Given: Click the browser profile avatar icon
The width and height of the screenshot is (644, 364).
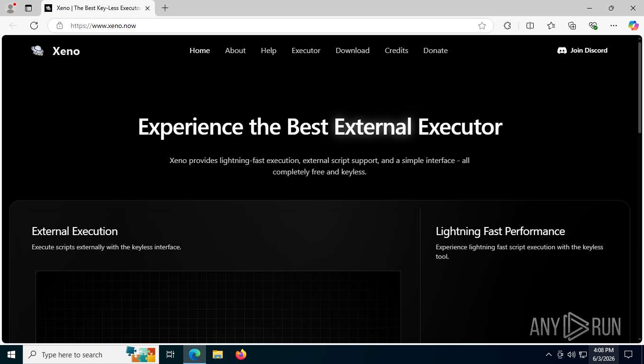Looking at the screenshot, I should coord(10,8).
